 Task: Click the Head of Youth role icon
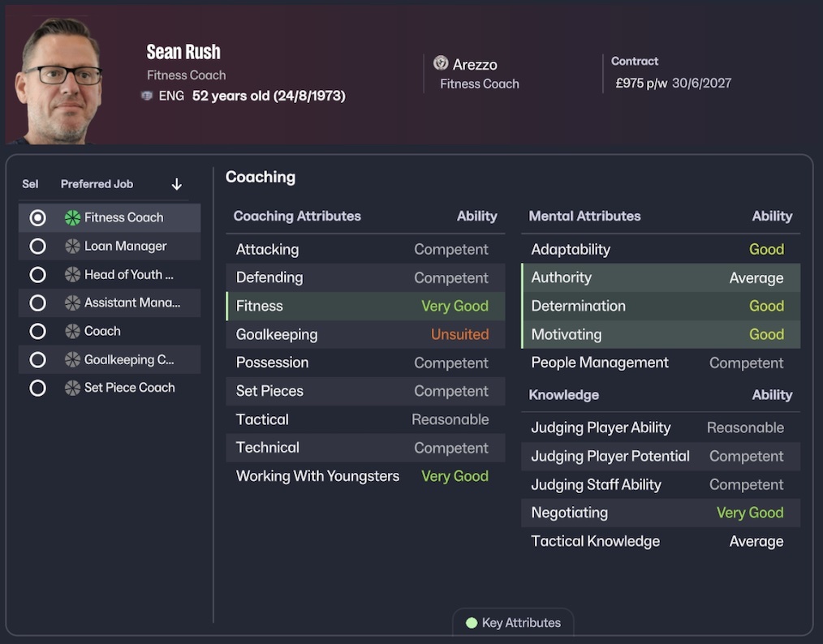click(73, 274)
